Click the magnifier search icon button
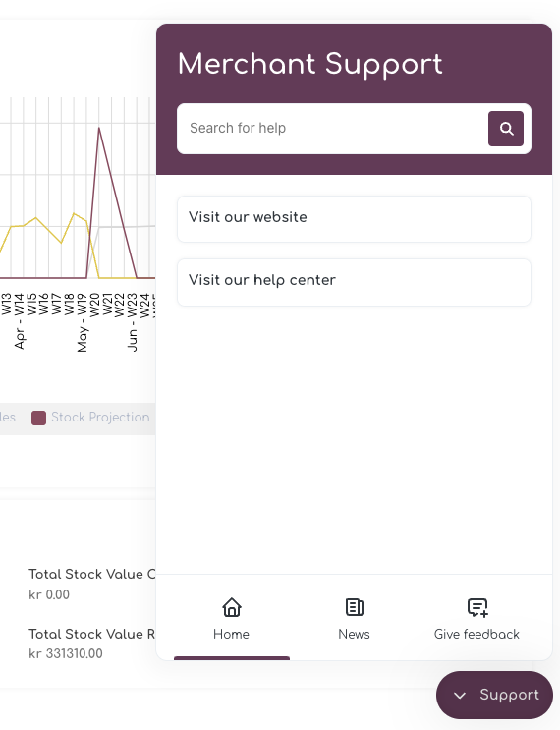Viewport: 560px width, 730px height. 506,129
